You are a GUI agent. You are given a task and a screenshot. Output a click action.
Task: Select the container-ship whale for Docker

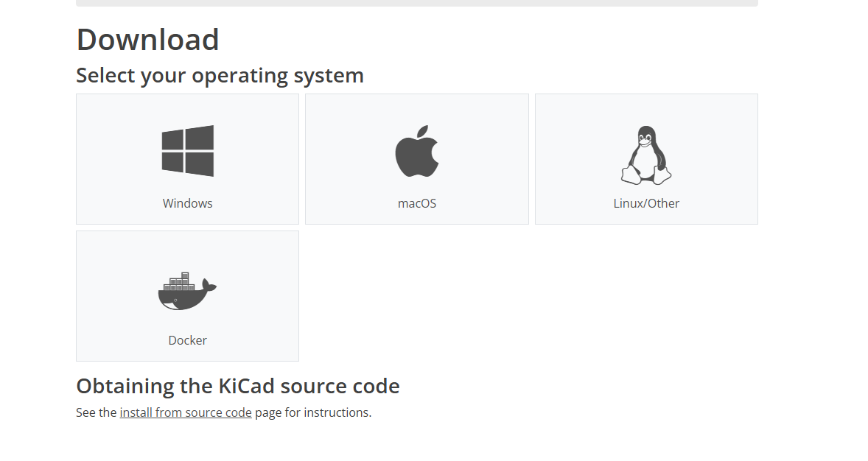(x=186, y=289)
